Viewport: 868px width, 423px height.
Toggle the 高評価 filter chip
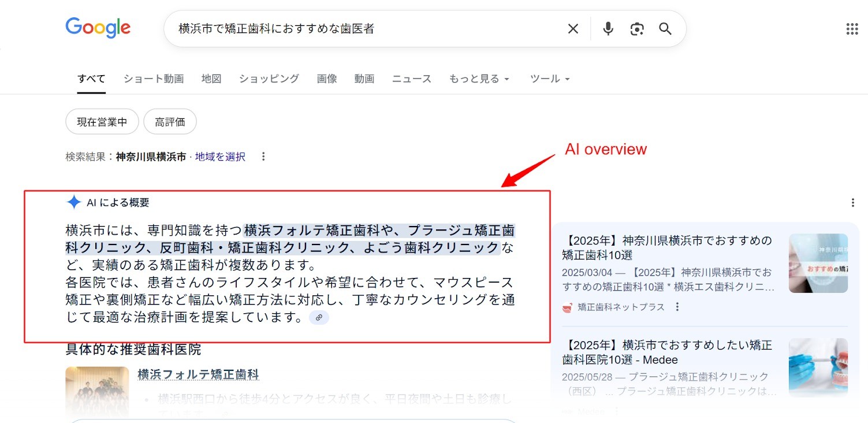(170, 122)
